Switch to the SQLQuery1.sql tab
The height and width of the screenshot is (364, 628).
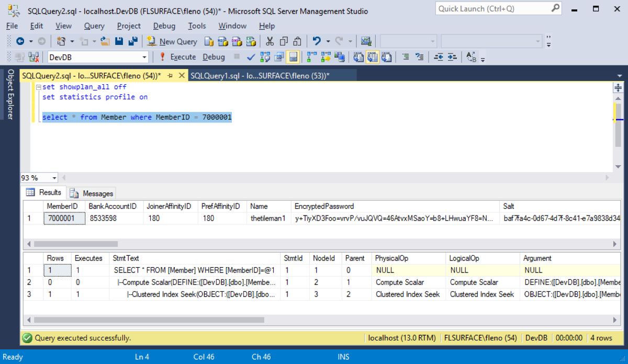(x=260, y=76)
